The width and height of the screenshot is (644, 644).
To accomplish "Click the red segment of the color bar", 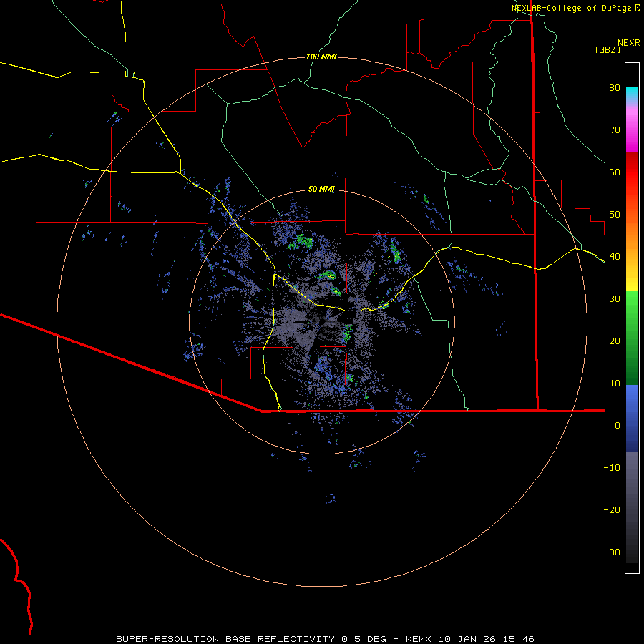I will click(632, 176).
